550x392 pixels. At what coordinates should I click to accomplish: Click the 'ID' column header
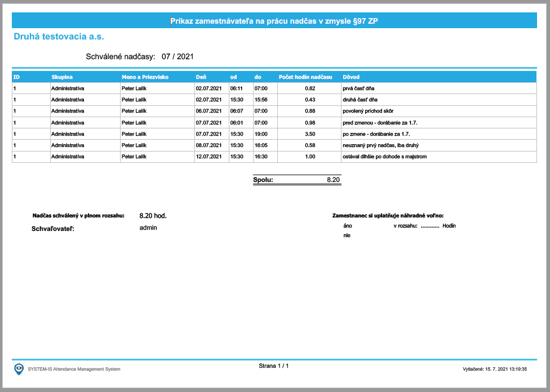coord(16,77)
